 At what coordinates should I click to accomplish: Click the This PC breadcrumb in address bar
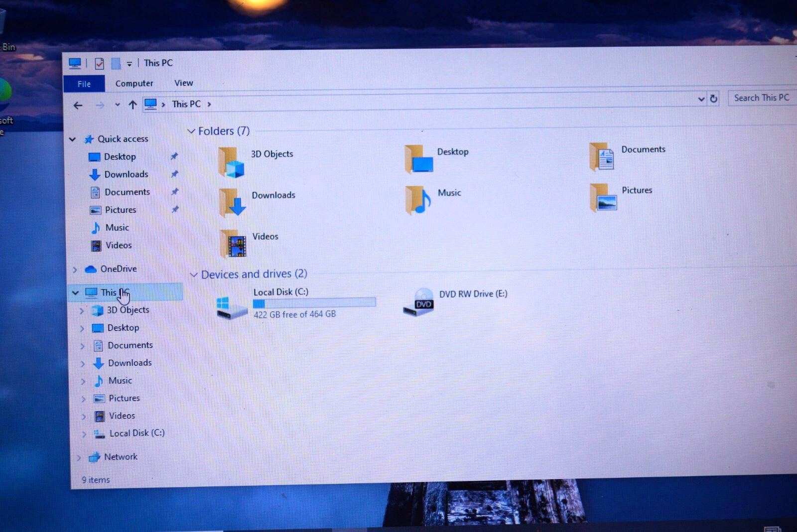click(186, 104)
